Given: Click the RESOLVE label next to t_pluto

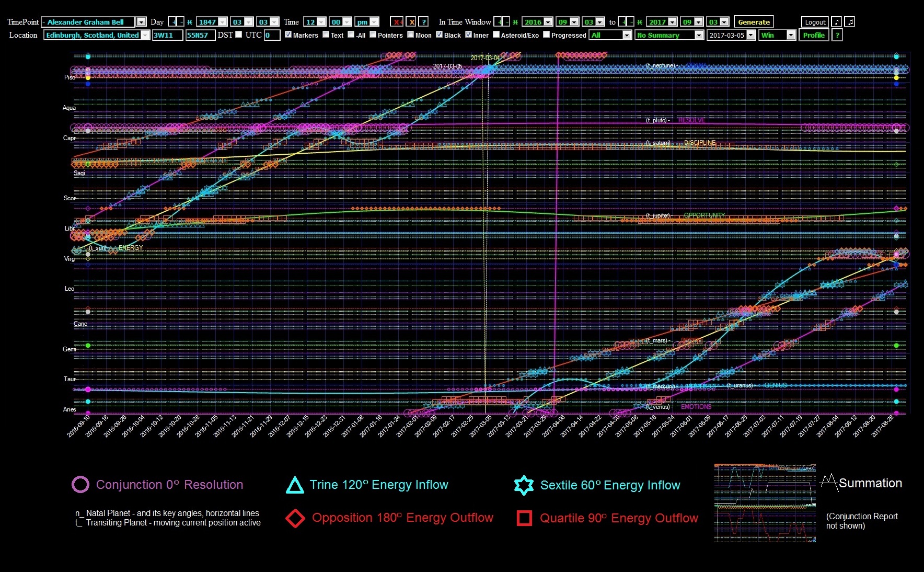Looking at the screenshot, I should [x=691, y=120].
